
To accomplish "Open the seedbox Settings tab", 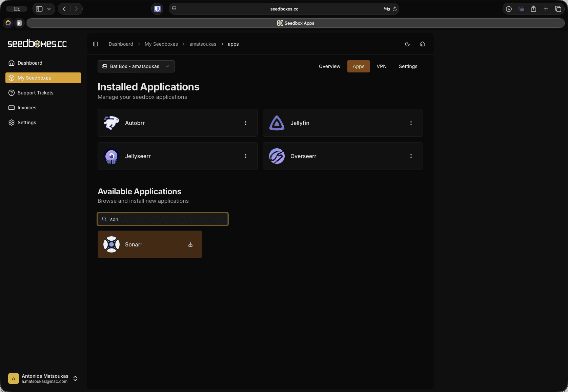I will click(x=408, y=66).
